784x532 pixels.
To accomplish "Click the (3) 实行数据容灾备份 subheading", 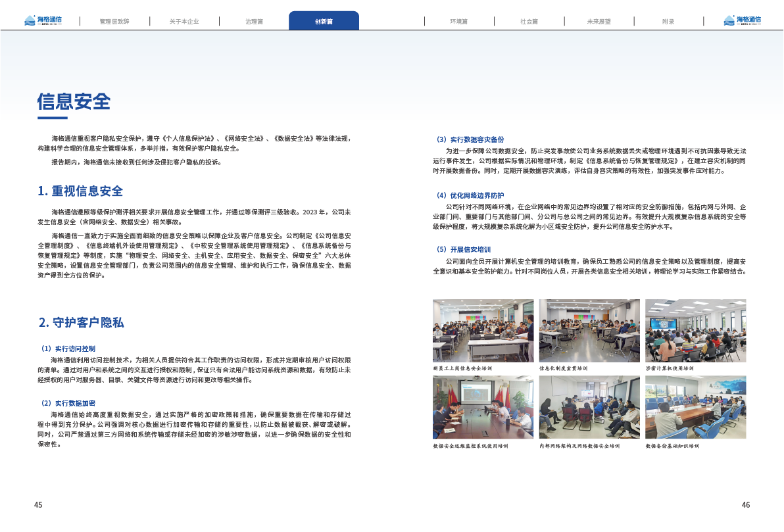I will (470, 139).
